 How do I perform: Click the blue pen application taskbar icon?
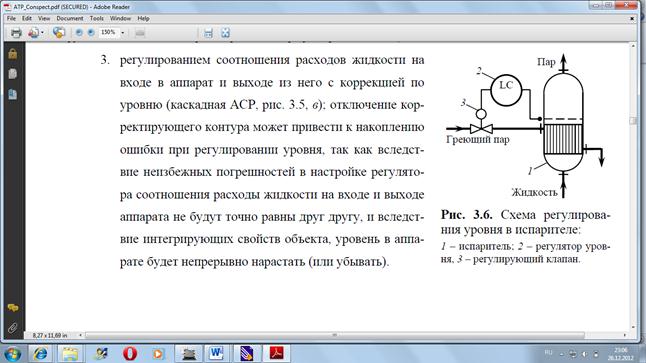click(x=246, y=354)
